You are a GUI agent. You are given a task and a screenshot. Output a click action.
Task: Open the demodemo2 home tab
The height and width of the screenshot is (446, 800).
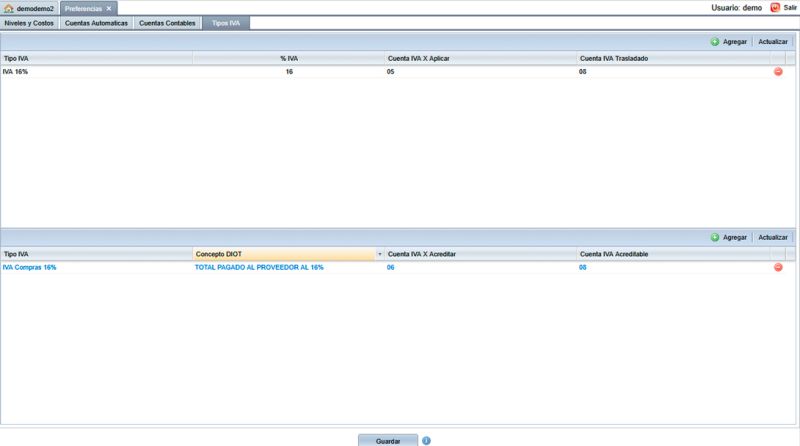click(30, 8)
